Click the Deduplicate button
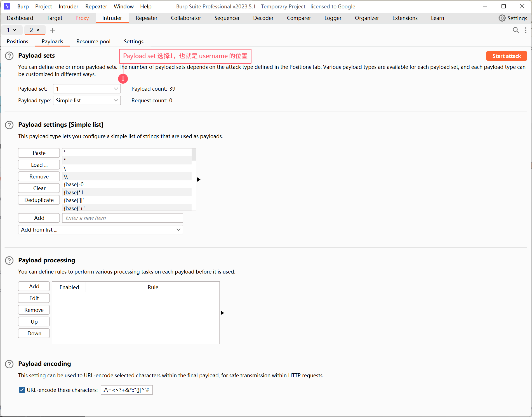This screenshot has height=417, width=532. (x=39, y=200)
